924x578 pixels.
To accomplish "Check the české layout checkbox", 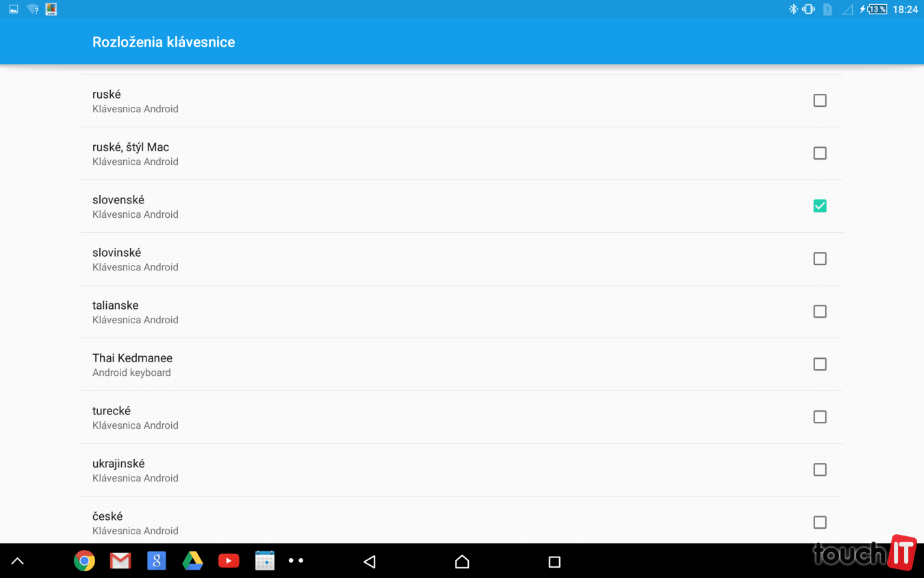I will click(x=820, y=523).
